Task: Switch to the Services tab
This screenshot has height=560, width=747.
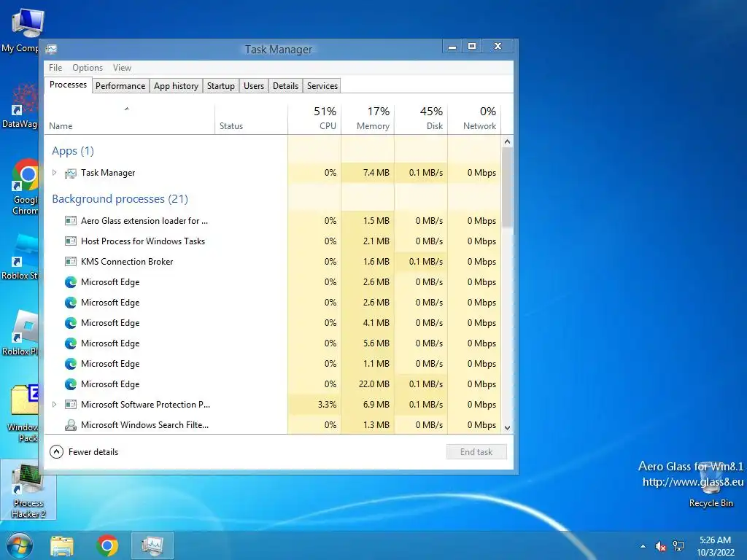Action: 322,86
